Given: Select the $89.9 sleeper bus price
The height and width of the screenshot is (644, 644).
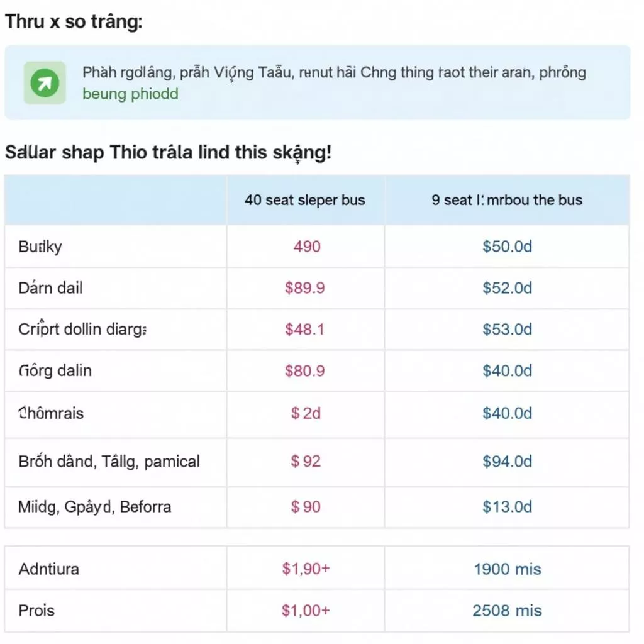Looking at the screenshot, I should 305,288.
